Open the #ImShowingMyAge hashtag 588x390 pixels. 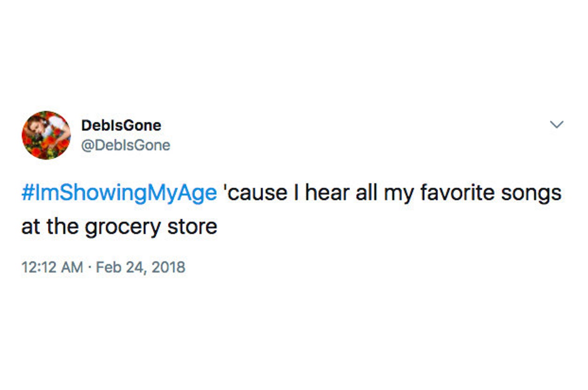click(x=119, y=193)
